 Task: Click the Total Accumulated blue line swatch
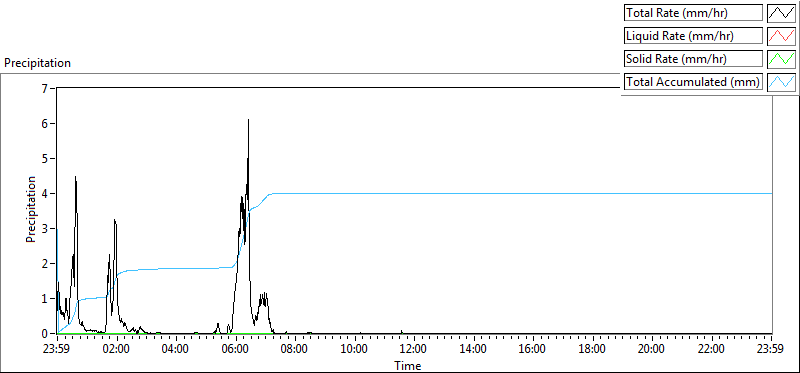(781, 82)
